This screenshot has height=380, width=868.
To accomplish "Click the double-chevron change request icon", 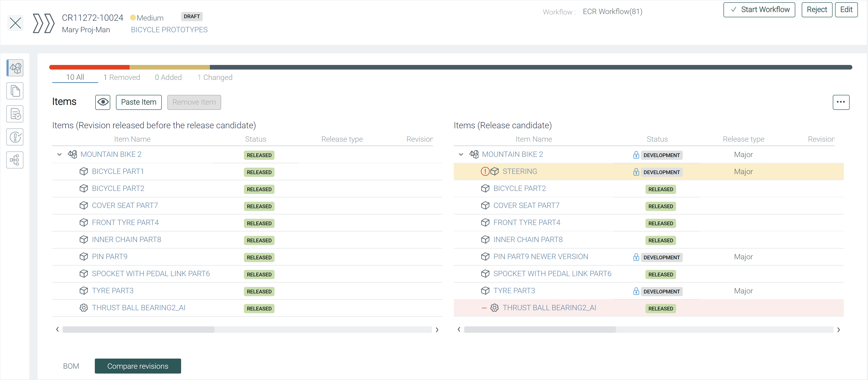I will [43, 23].
